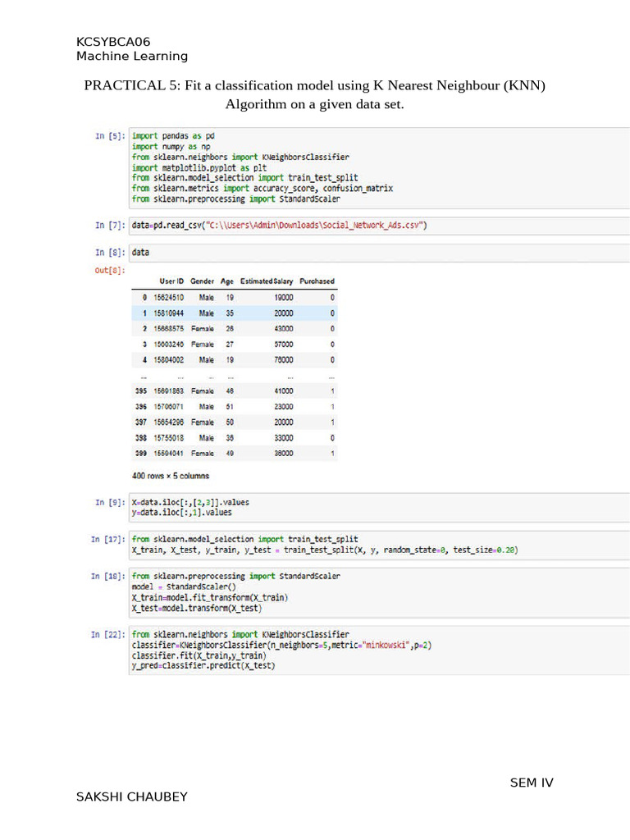Click the '400 rows × 5 columns' summary
This screenshot has height=840, width=630.
point(171,476)
